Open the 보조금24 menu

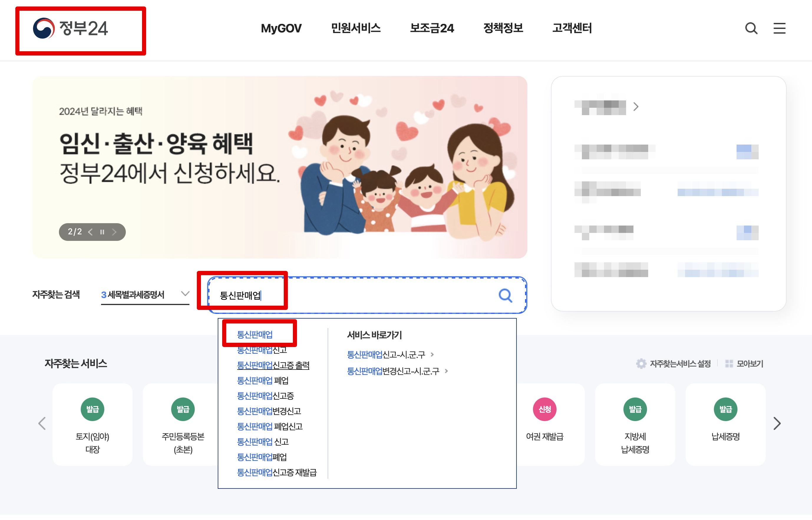pos(432,28)
